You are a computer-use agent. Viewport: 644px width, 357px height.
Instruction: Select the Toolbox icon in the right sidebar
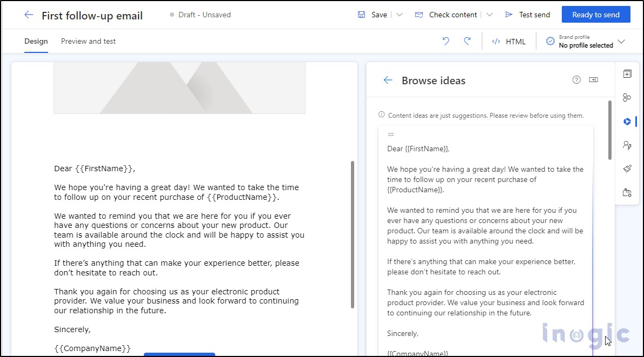click(627, 73)
